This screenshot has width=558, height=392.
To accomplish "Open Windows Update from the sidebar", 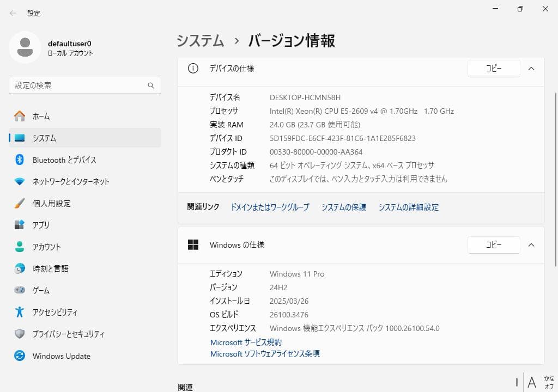I will click(x=61, y=356).
